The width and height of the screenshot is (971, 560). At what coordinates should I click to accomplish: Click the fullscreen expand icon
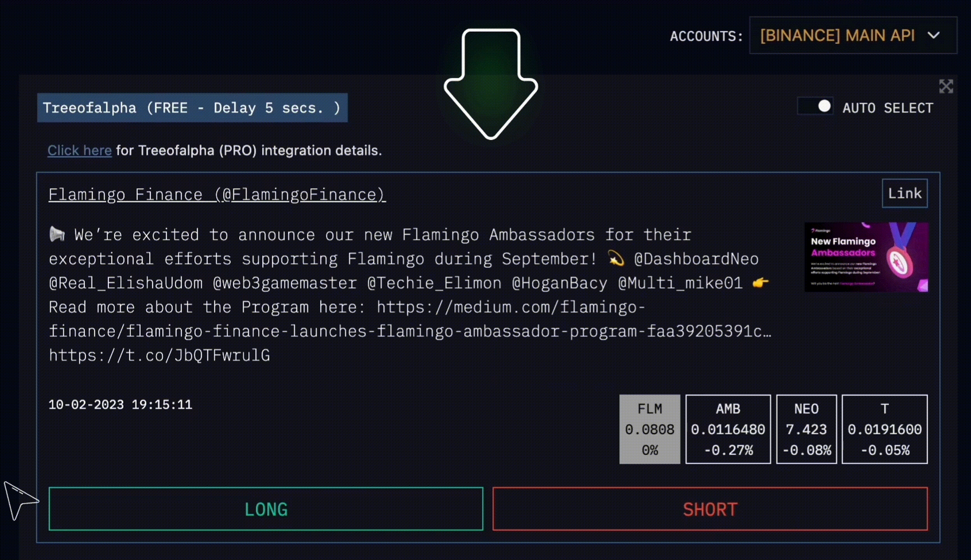click(x=946, y=86)
